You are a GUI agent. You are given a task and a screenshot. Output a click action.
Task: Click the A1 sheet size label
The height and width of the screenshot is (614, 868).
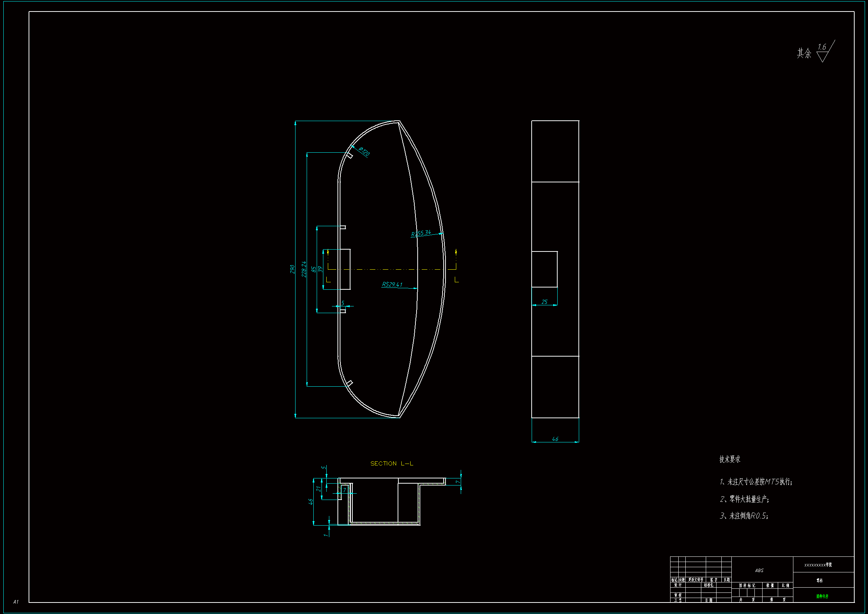tap(16, 601)
